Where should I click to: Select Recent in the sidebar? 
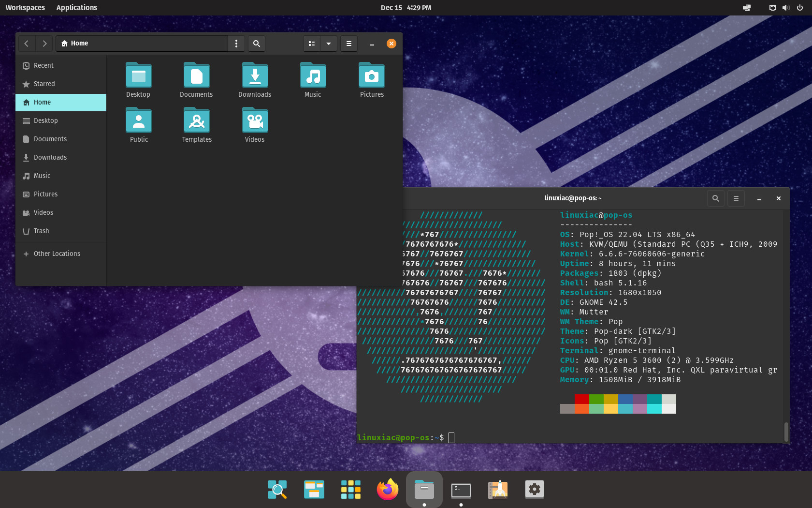(x=61, y=65)
